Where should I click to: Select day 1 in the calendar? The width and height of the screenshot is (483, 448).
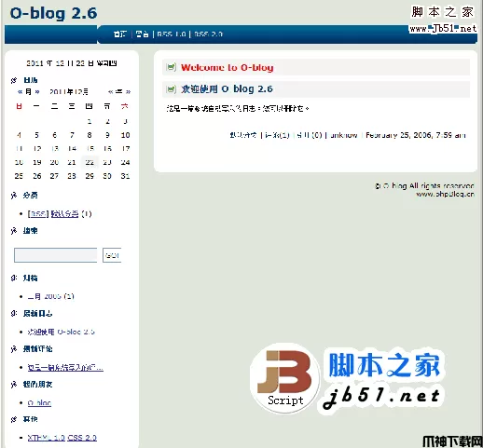point(90,121)
